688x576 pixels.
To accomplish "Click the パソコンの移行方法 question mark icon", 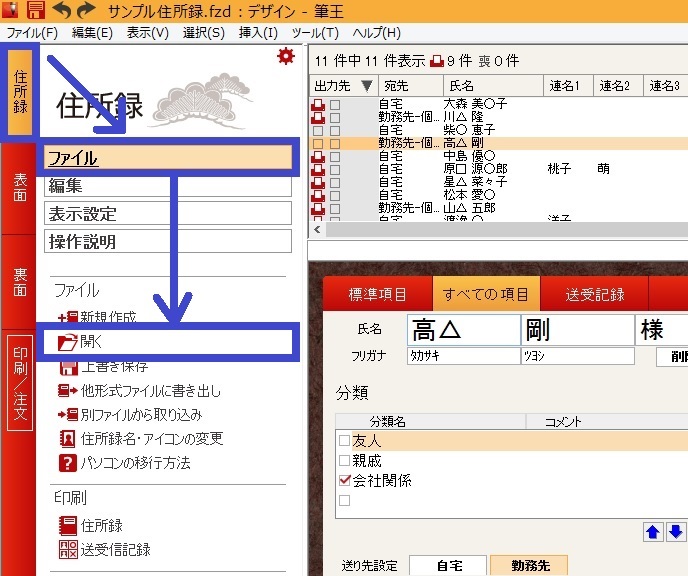I will 68,463.
